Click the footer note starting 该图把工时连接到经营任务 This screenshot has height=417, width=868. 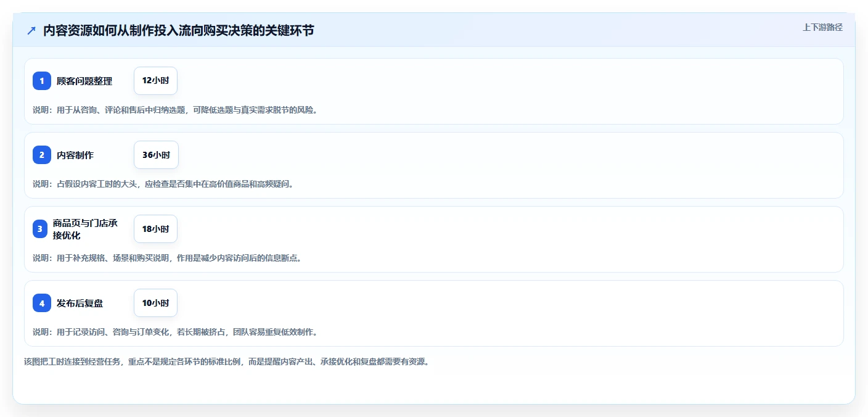pos(227,361)
